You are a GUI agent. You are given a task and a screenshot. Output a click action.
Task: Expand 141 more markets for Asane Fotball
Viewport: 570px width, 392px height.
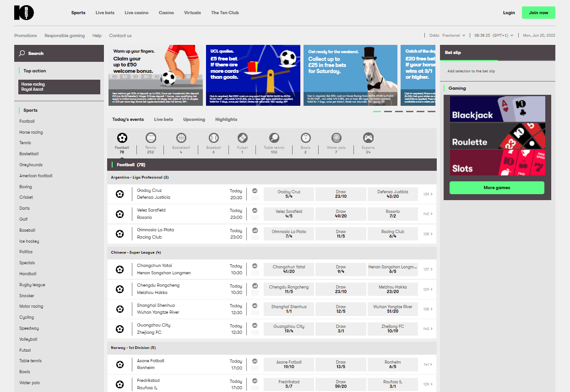[428, 365]
